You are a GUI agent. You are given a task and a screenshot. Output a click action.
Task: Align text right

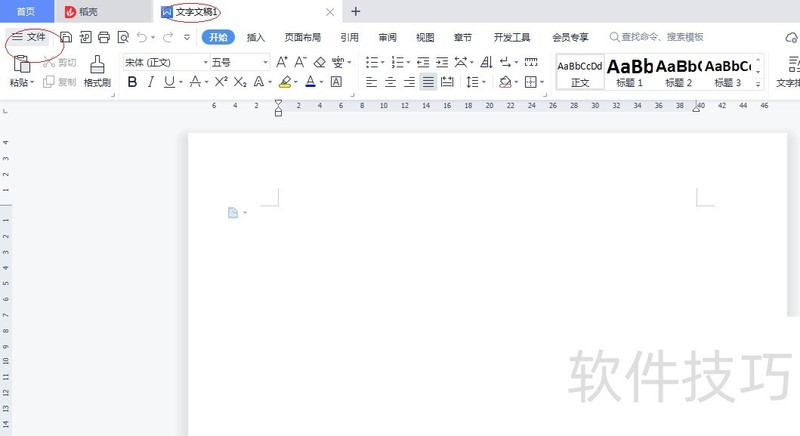(409, 82)
